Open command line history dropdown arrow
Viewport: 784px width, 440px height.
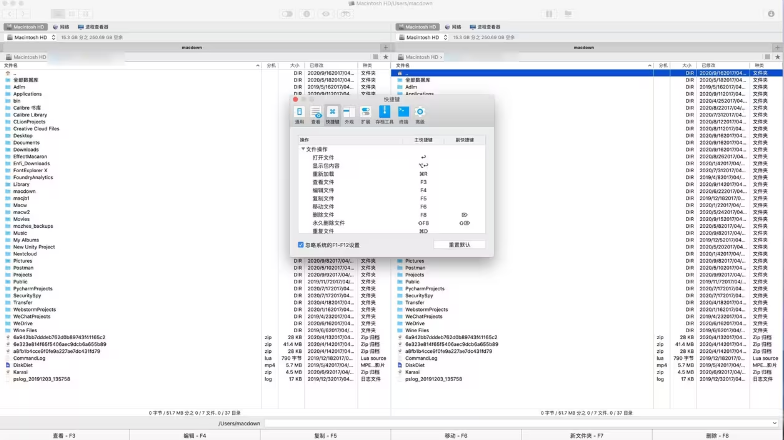pyautogui.click(x=775, y=424)
